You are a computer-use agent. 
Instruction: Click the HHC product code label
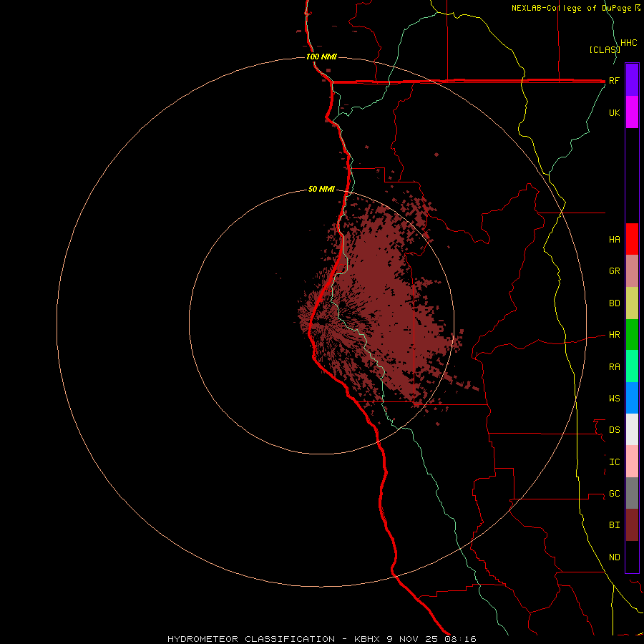(x=628, y=43)
